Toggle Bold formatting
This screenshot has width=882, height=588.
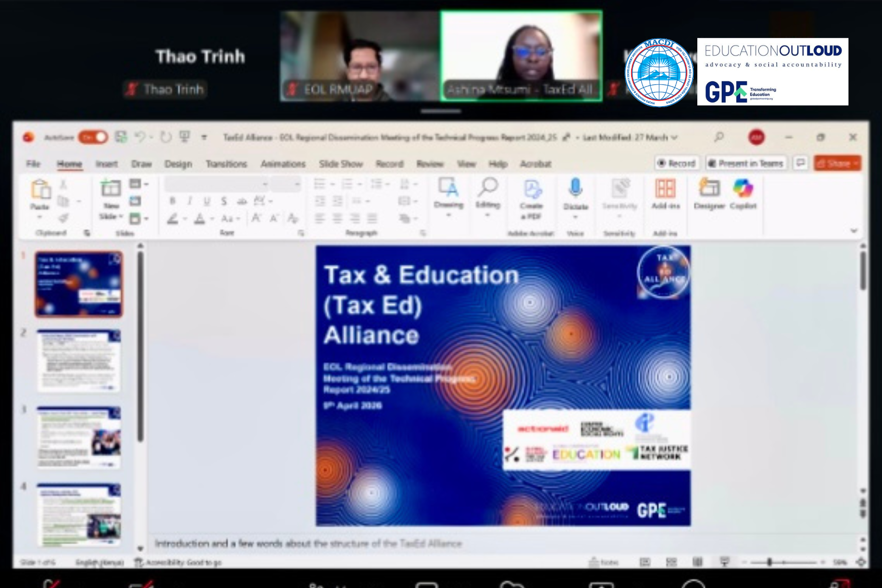(172, 201)
